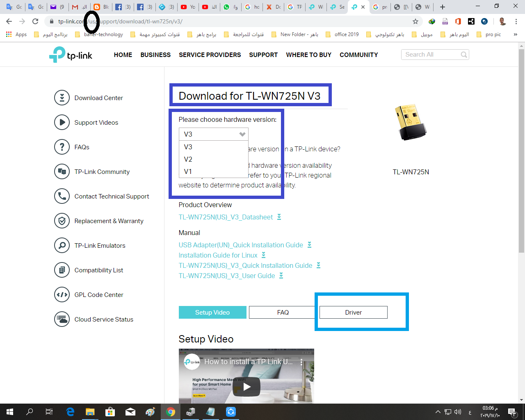Show hidden system tray icons

(x=438, y=412)
